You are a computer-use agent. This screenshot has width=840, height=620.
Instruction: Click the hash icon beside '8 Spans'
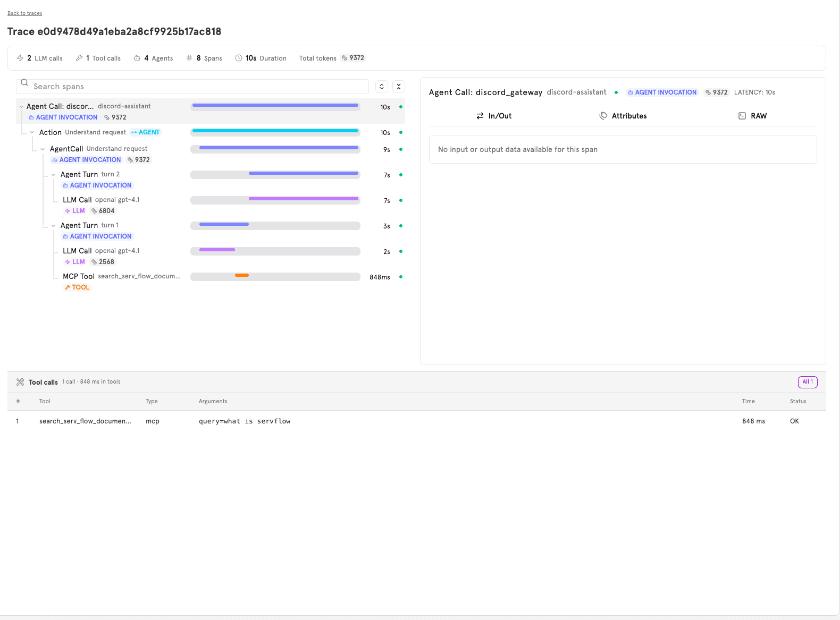tap(189, 58)
